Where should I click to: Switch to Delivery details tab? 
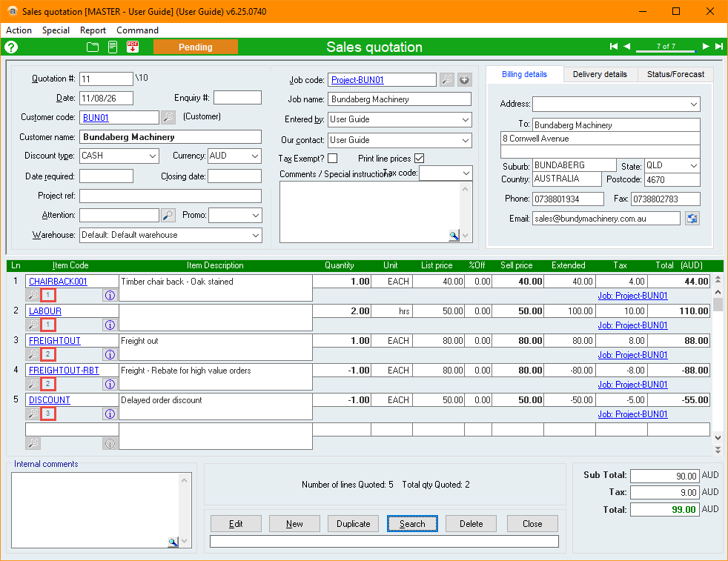[600, 74]
